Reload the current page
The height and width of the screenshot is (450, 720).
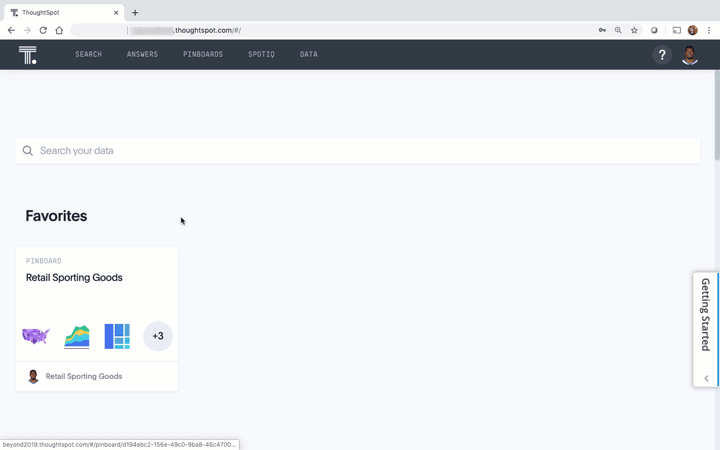tap(43, 30)
